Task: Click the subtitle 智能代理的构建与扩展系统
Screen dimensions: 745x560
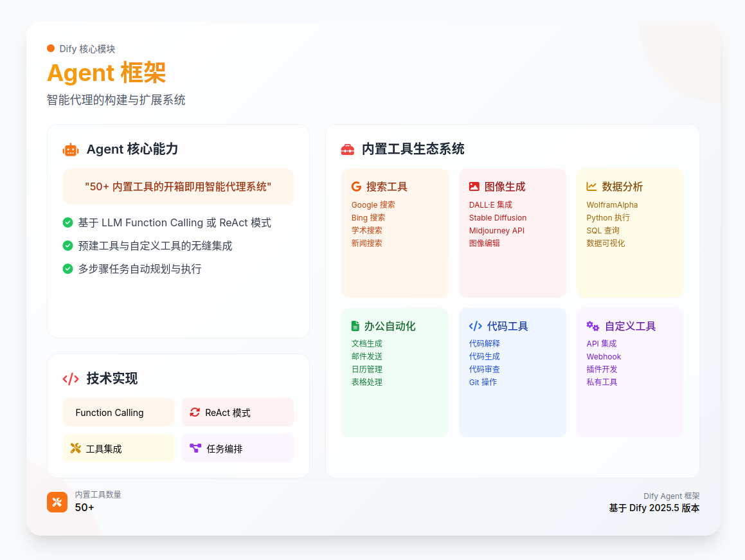Action: 116,100
